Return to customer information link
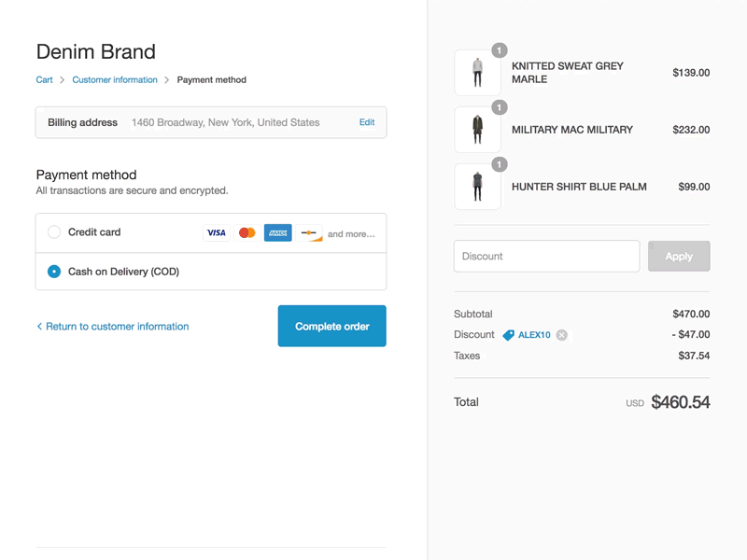 pyautogui.click(x=113, y=326)
